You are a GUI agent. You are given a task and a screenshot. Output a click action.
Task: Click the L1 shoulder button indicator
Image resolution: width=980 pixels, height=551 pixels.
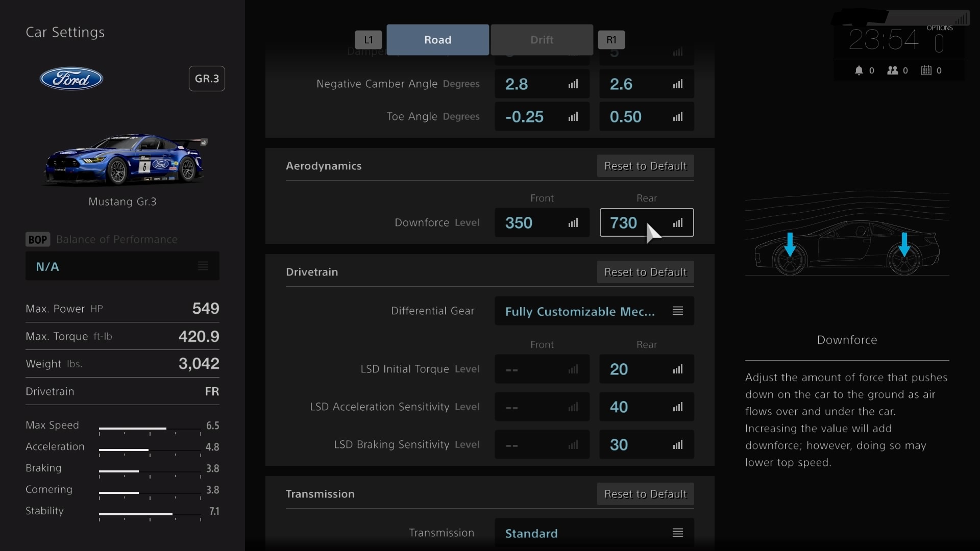pyautogui.click(x=369, y=40)
